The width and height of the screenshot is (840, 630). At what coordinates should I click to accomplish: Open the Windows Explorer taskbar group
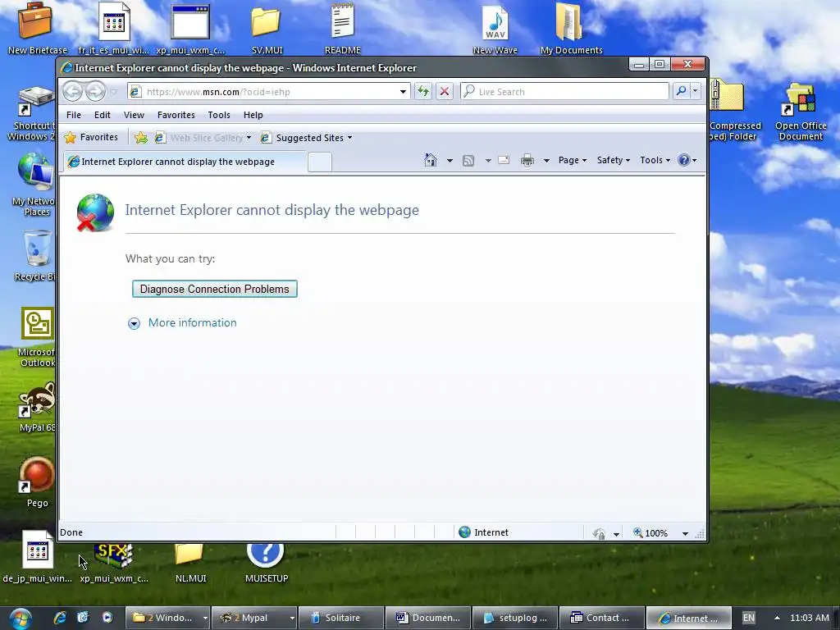click(167, 619)
